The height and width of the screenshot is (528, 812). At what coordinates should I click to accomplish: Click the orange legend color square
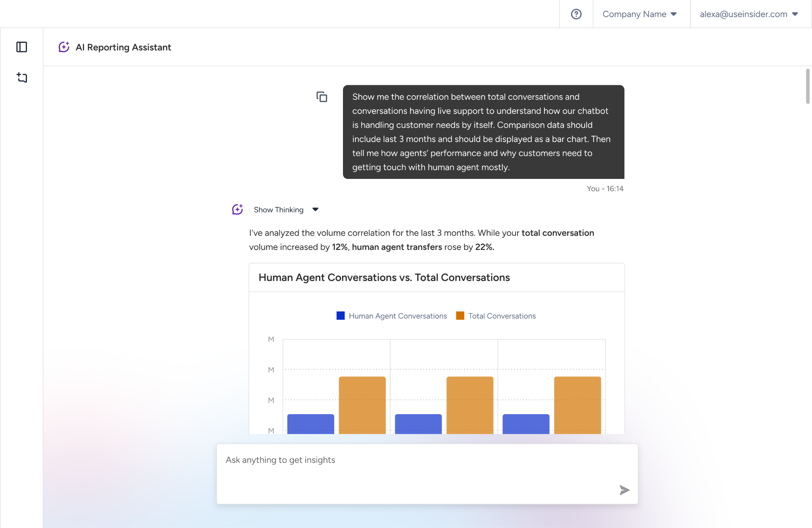[460, 316]
